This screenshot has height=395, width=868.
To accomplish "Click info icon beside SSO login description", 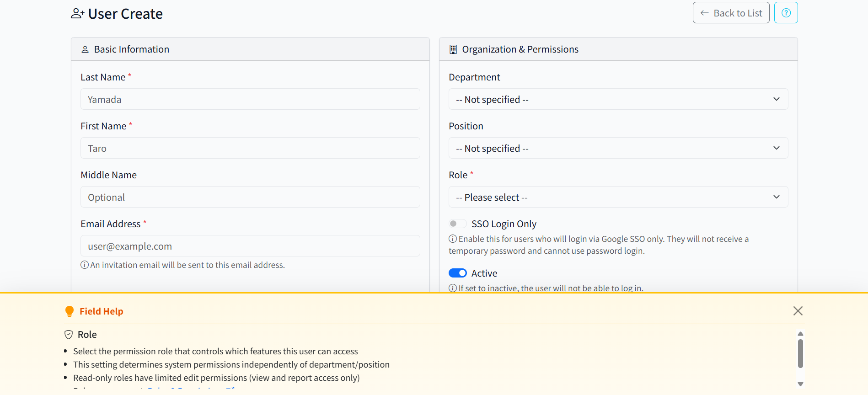I will click(453, 239).
